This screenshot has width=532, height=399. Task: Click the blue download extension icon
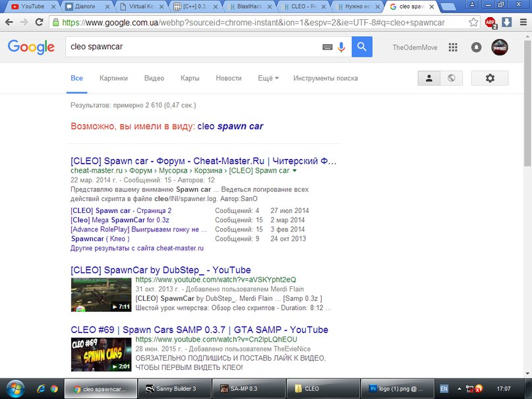click(507, 22)
